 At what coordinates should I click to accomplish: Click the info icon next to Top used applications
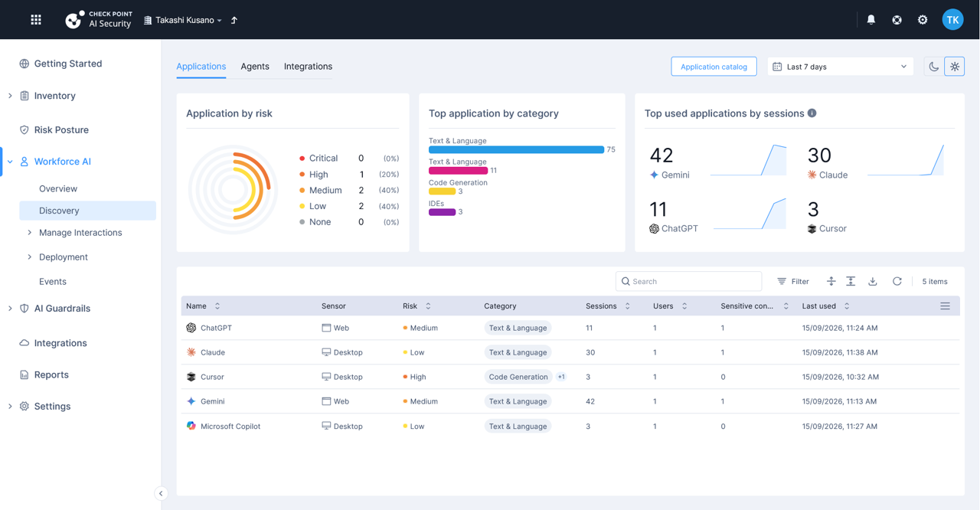pos(812,113)
